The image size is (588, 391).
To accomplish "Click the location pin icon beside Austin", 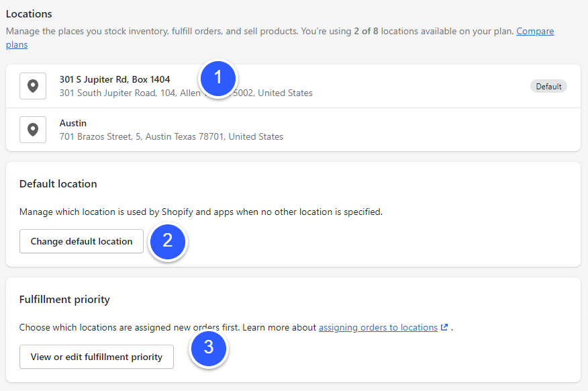I will coord(32,129).
